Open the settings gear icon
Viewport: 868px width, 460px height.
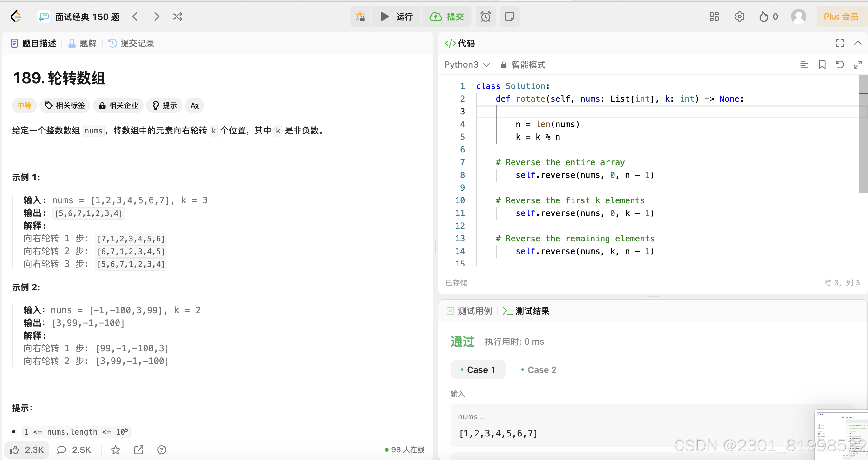pos(739,17)
